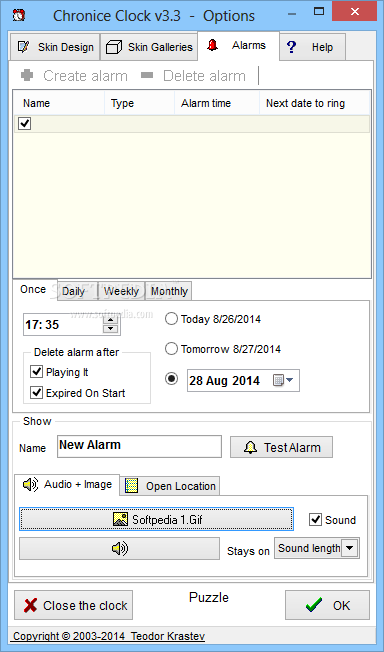
Task: Switch to the Open Location tab
Action: pos(170,486)
